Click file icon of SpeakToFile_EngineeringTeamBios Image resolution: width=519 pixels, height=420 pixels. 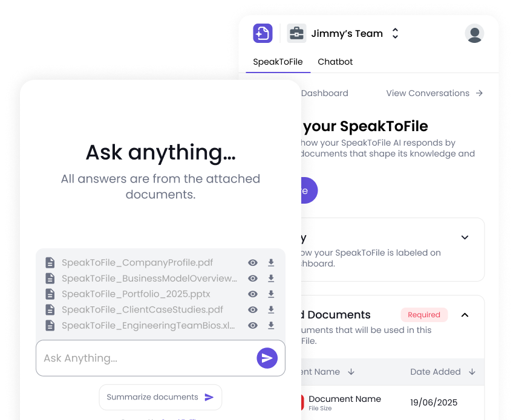pyautogui.click(x=50, y=325)
